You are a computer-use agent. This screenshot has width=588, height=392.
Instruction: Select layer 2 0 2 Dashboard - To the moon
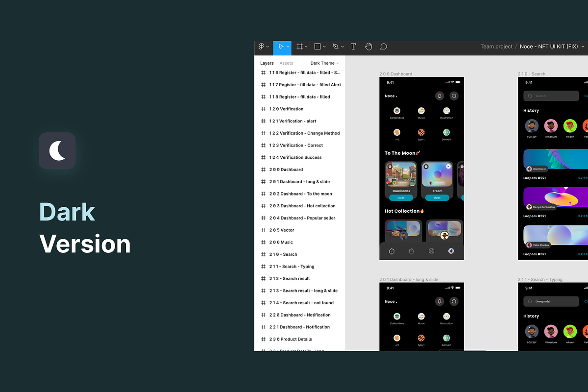coord(300,194)
